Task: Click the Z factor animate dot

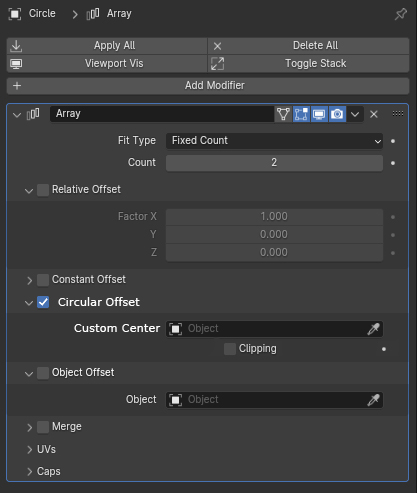Action: point(393,253)
